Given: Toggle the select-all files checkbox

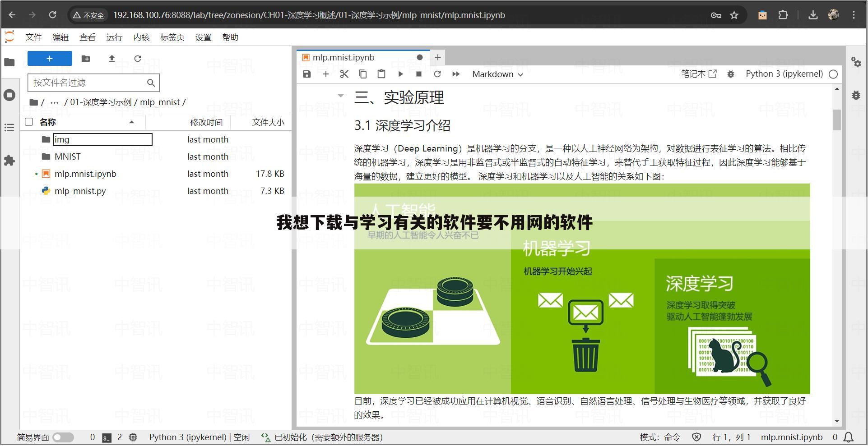Looking at the screenshot, I should (29, 122).
